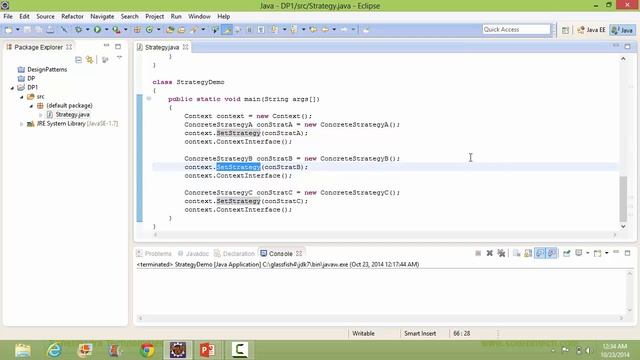Open the External Tools dropdown arrow
Screen dimensions: 640x360
click(125, 30)
